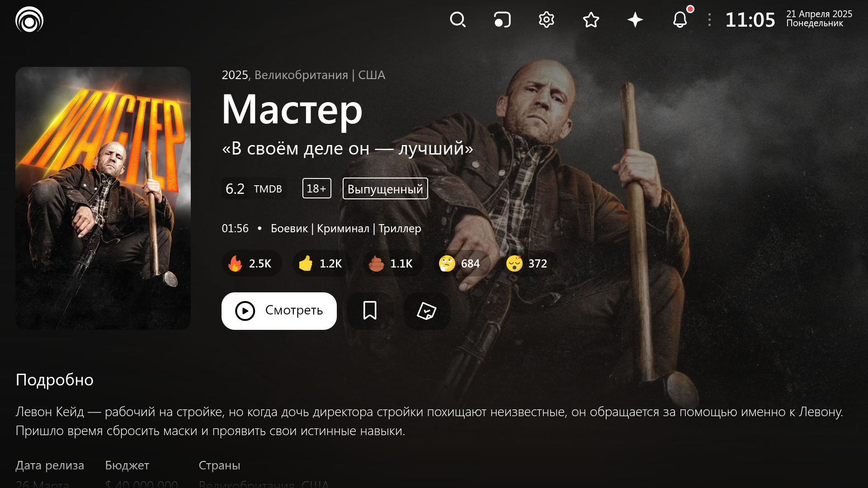Open search with the magnifier icon
This screenshot has height=488, width=868.
coord(458,20)
